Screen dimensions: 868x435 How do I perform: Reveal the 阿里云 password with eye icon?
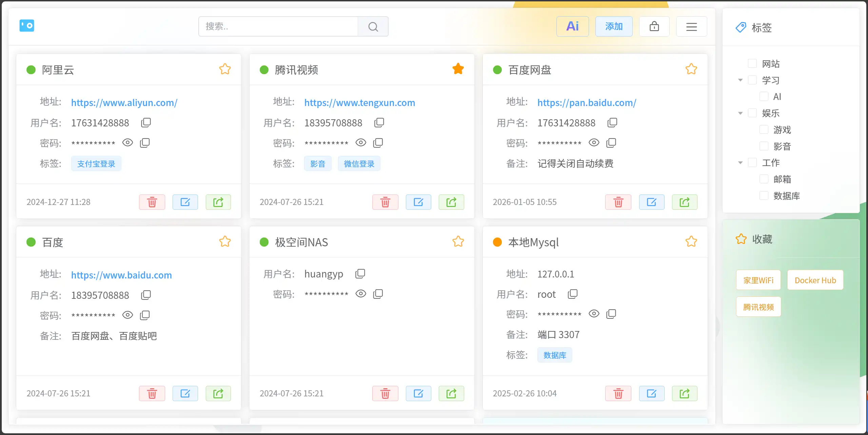click(127, 143)
